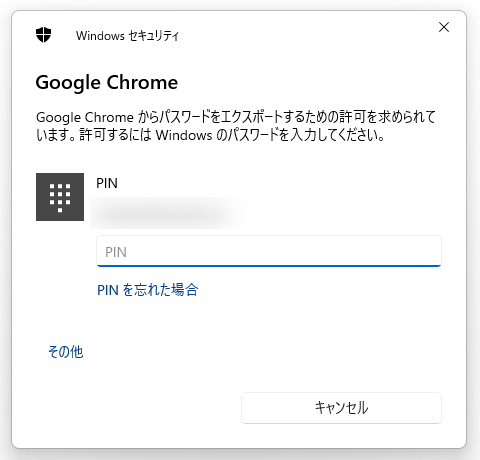Click the Google Chrome heading
This screenshot has height=460, width=480.
107,82
